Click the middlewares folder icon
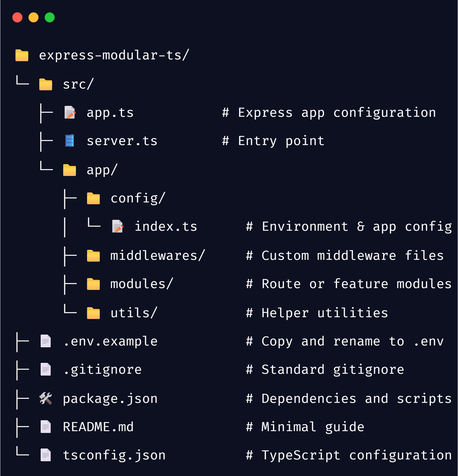Image resolution: width=458 pixels, height=476 pixels. [x=93, y=256]
